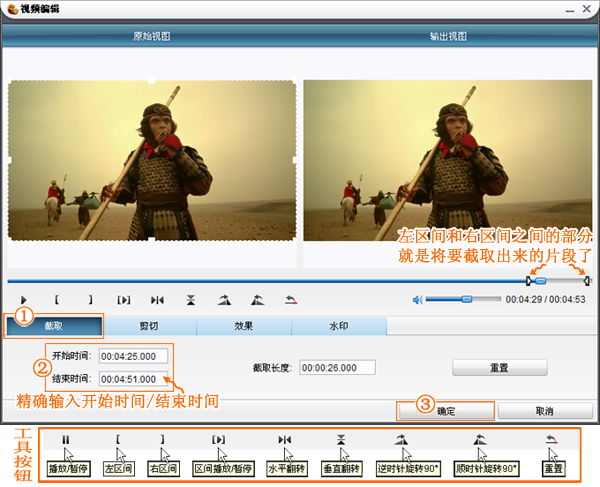Select the 截取 tab
600x487 pixels.
pyautogui.click(x=54, y=326)
